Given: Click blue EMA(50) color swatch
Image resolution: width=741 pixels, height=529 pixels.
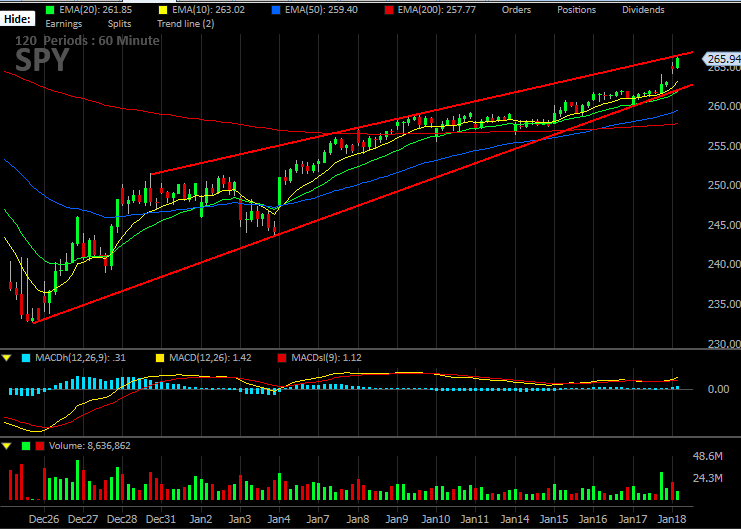Looking at the screenshot, I should point(276,9).
